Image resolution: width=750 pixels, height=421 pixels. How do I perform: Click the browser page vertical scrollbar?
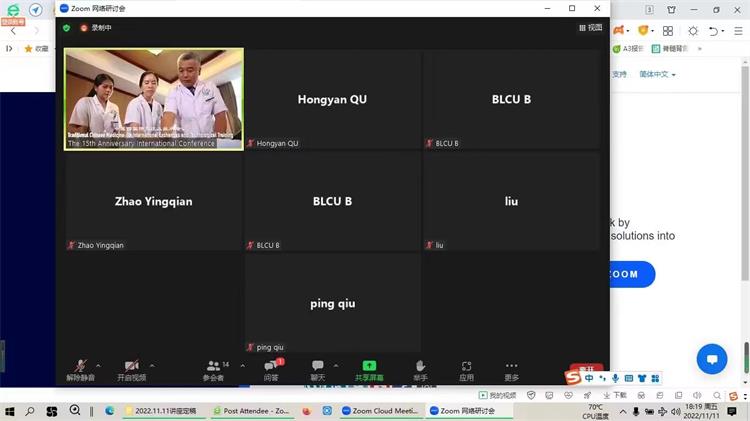pyautogui.click(x=745, y=172)
